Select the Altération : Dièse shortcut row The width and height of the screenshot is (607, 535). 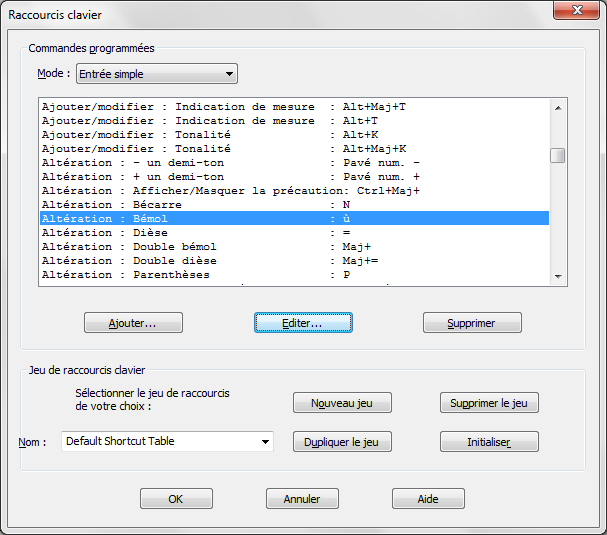point(200,232)
